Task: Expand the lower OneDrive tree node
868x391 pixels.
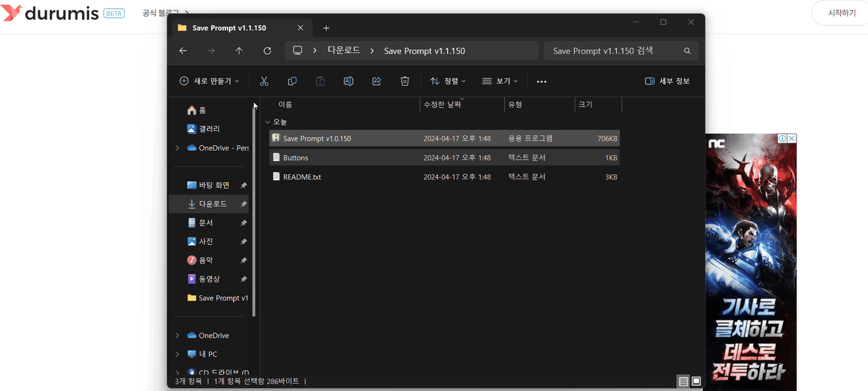Action: (x=178, y=335)
